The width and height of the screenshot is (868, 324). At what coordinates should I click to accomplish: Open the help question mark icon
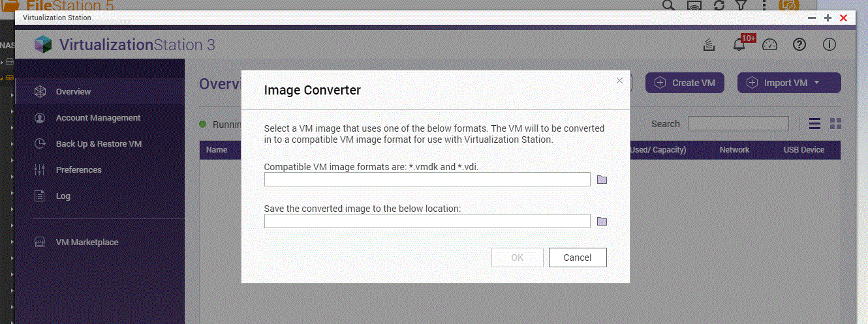(799, 45)
